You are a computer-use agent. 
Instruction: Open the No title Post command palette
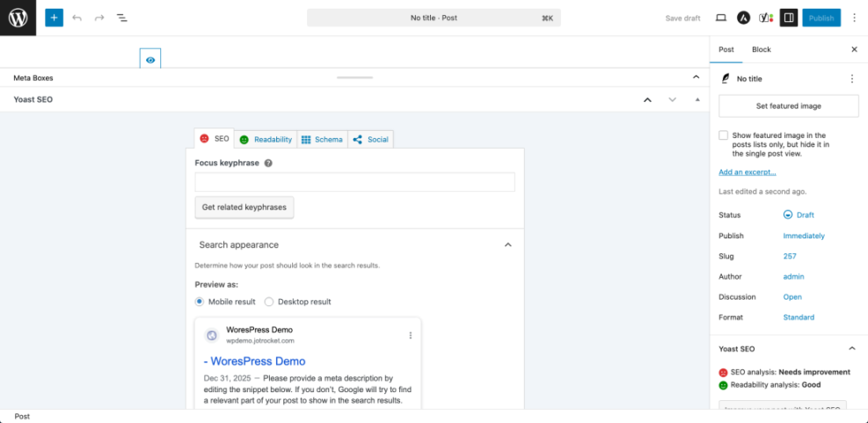434,18
